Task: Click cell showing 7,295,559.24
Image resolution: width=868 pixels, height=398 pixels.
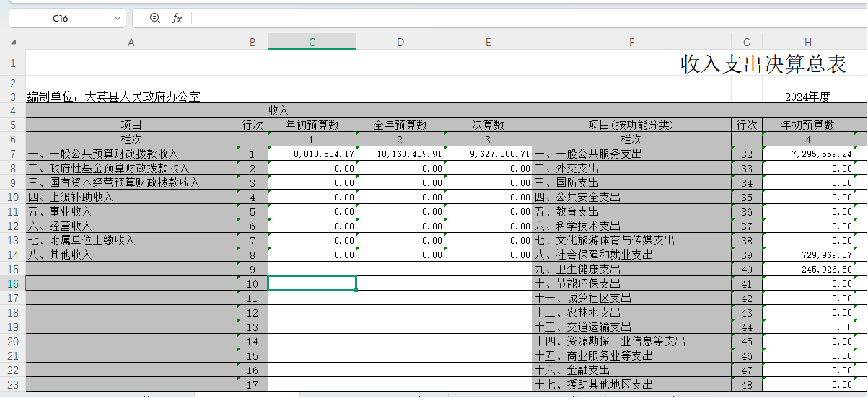Action: 808,154
